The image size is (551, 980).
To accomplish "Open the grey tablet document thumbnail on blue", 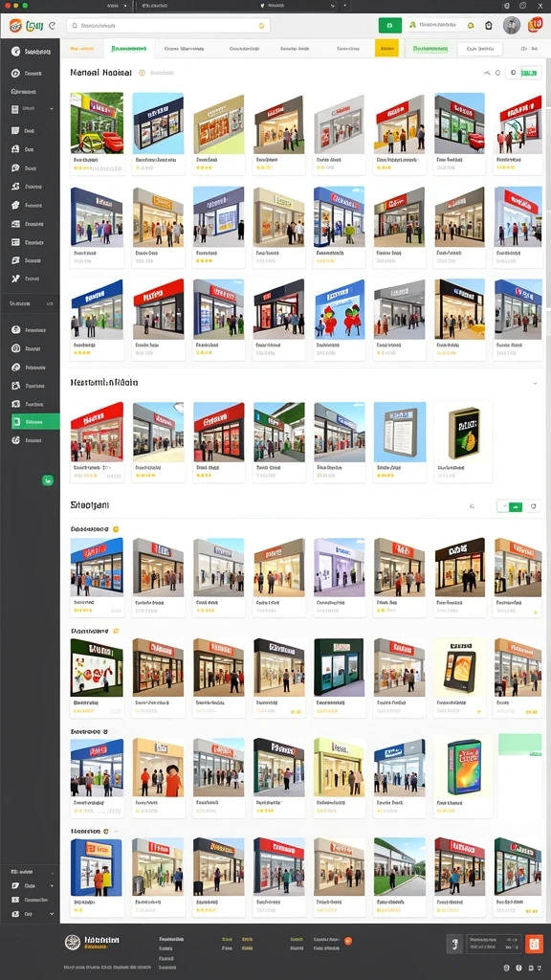I will [400, 433].
